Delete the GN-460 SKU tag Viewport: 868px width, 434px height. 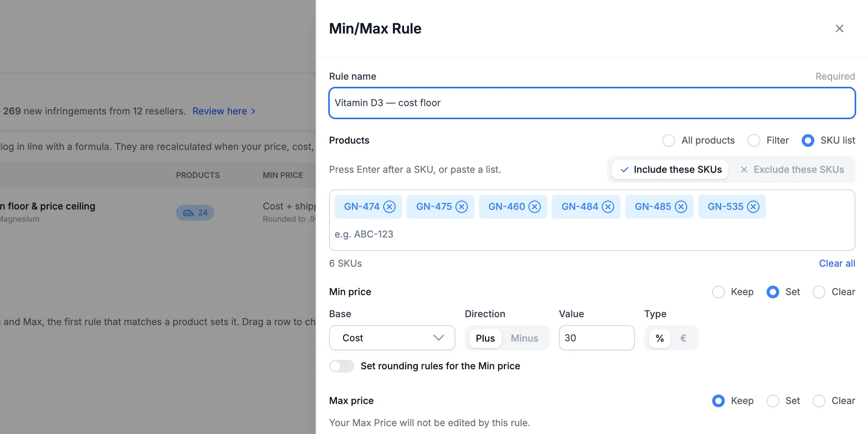(535, 207)
